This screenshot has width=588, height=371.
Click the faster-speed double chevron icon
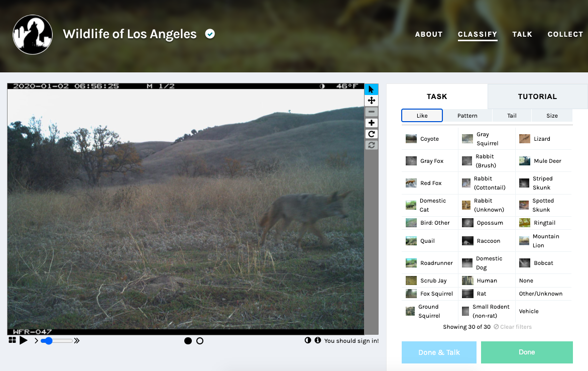pyautogui.click(x=76, y=340)
